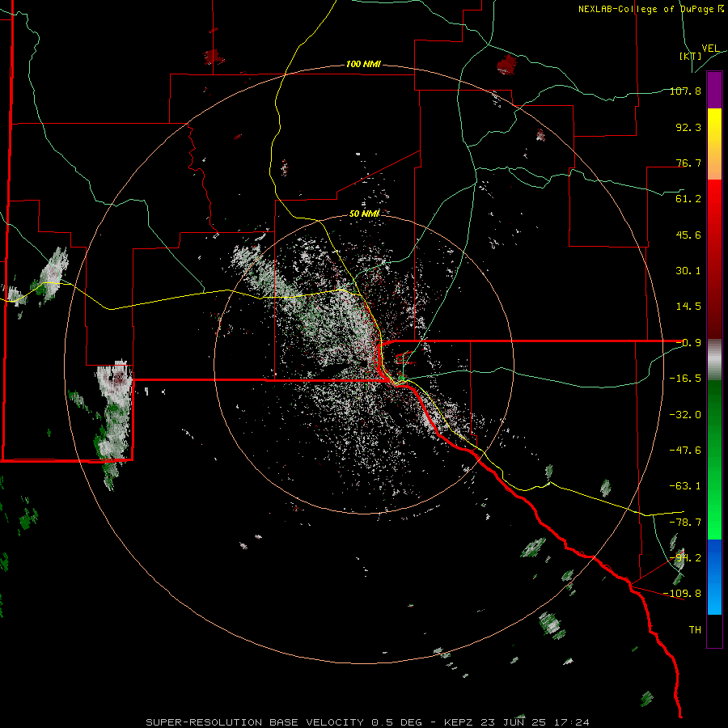Select the -47.6 scale value

click(x=685, y=451)
